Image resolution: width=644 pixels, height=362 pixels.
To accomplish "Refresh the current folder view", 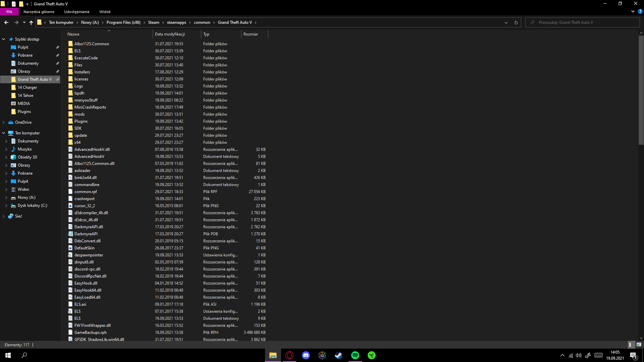I will click(x=516, y=22).
